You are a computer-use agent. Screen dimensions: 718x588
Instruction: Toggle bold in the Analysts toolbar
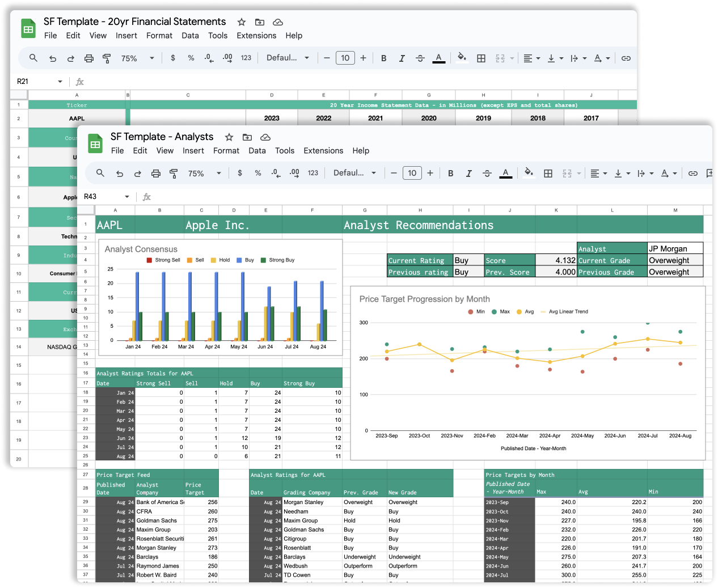(x=450, y=173)
